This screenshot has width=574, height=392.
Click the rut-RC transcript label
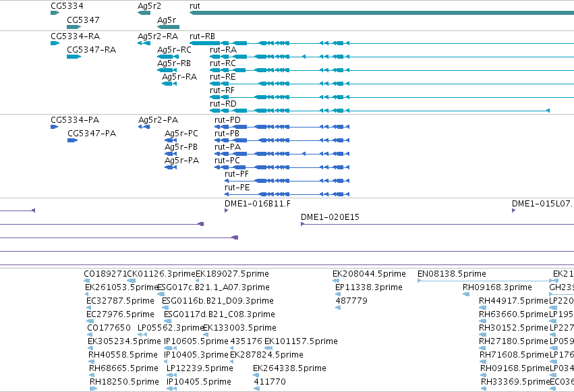[223, 63]
